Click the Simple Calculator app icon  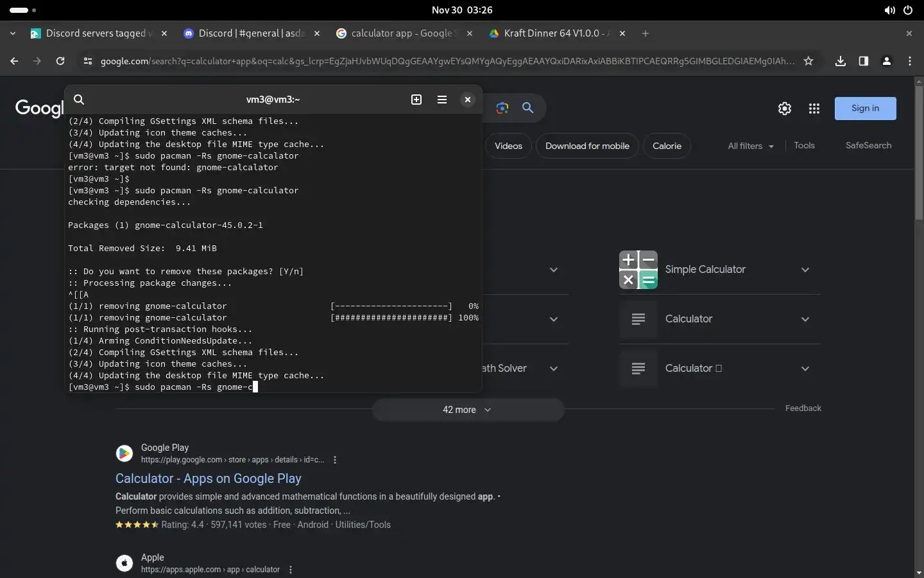click(x=638, y=270)
